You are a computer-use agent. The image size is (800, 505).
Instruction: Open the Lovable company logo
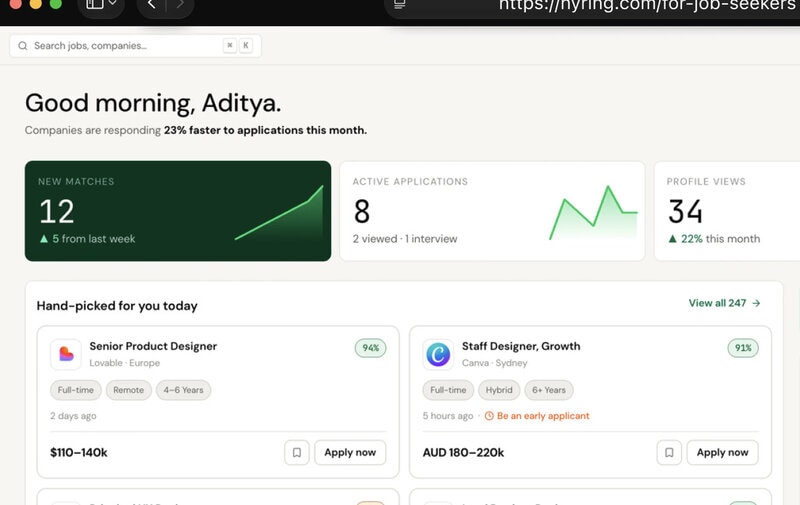click(x=66, y=354)
